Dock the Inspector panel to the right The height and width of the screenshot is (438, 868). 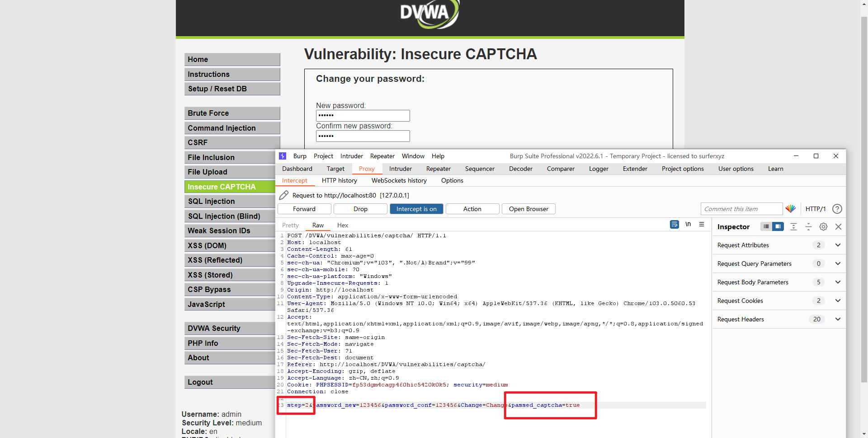tap(778, 226)
